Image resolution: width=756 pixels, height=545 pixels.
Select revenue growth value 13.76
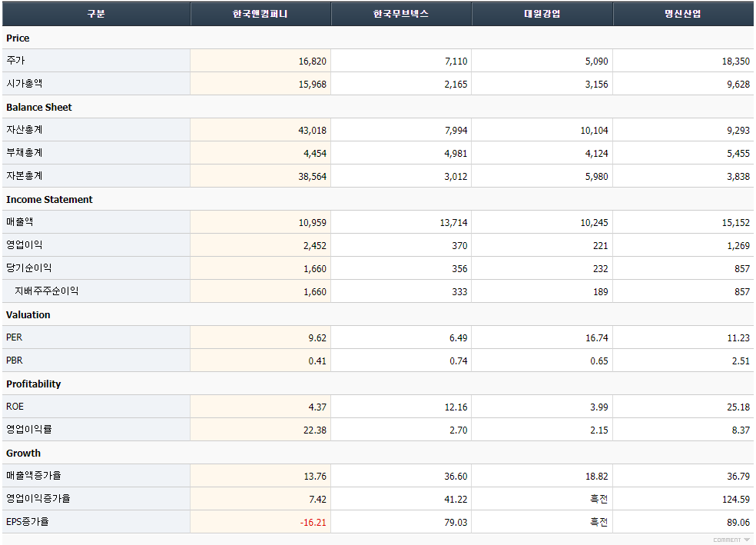[315, 477]
